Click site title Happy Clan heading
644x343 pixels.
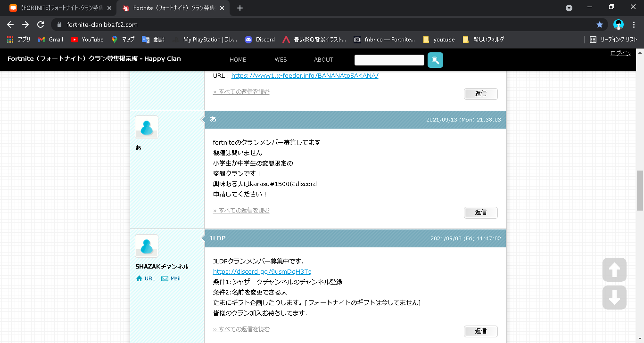pyautogui.click(x=94, y=59)
